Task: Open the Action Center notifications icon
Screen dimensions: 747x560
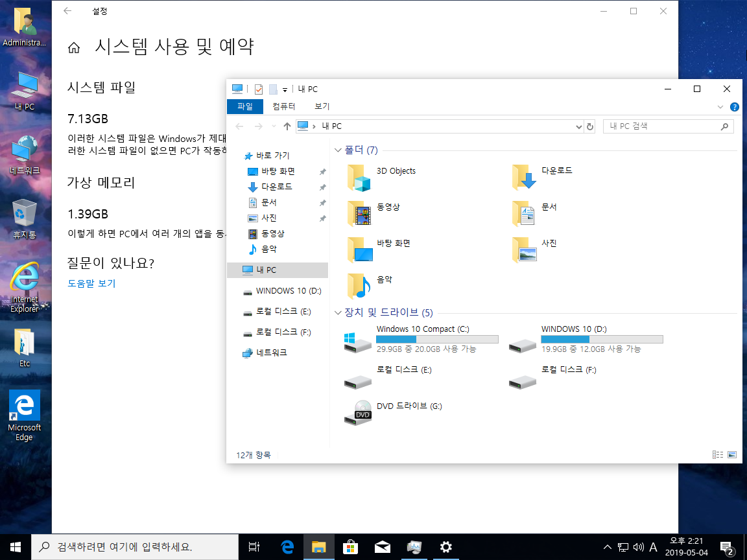Action: 727,548
